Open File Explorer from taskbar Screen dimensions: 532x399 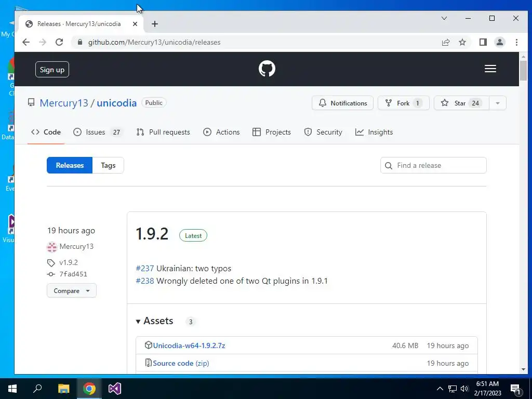point(63,389)
